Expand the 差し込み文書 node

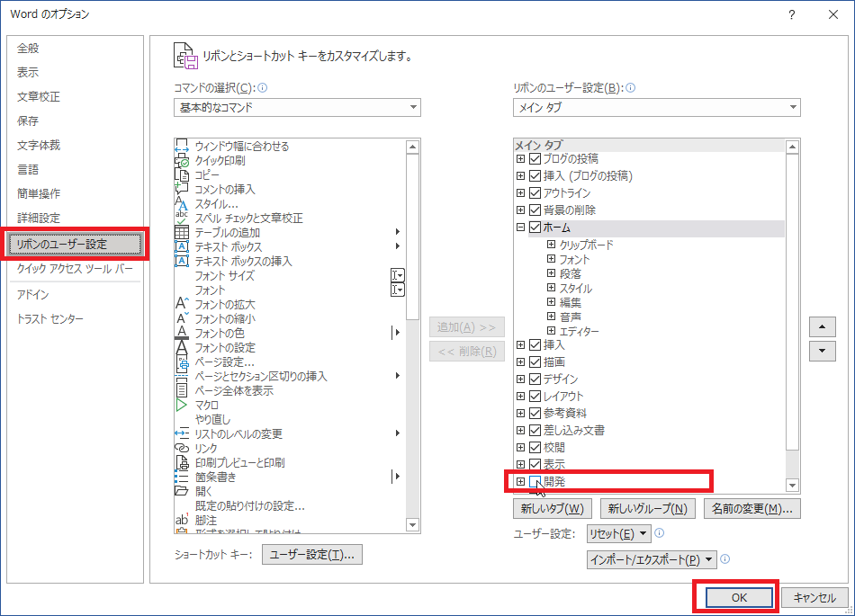click(x=521, y=430)
